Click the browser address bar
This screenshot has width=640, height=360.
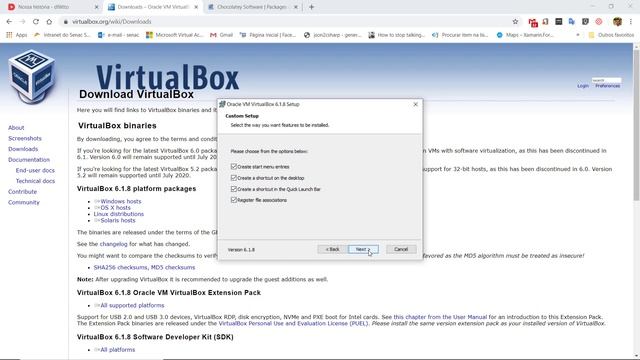point(286,22)
